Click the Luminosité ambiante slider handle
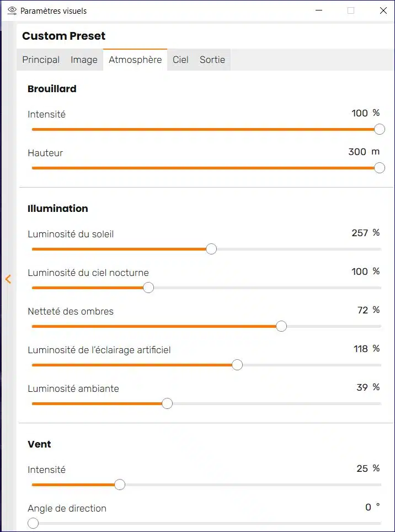The image size is (395, 532). [167, 404]
